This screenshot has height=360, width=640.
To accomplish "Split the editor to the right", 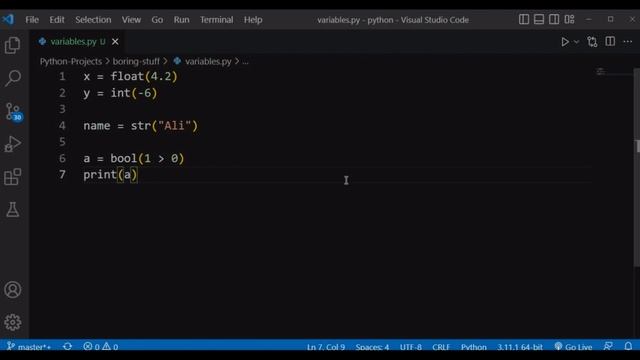I will 610,42.
